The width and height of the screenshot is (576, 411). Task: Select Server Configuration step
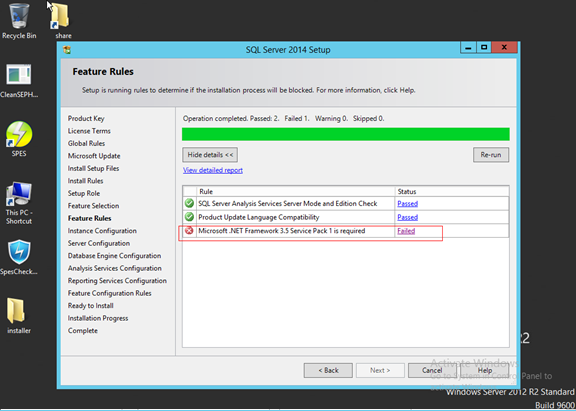[99, 243]
